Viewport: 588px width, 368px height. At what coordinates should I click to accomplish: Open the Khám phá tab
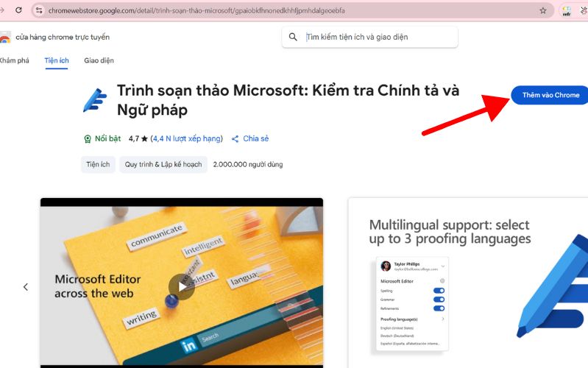[14, 60]
